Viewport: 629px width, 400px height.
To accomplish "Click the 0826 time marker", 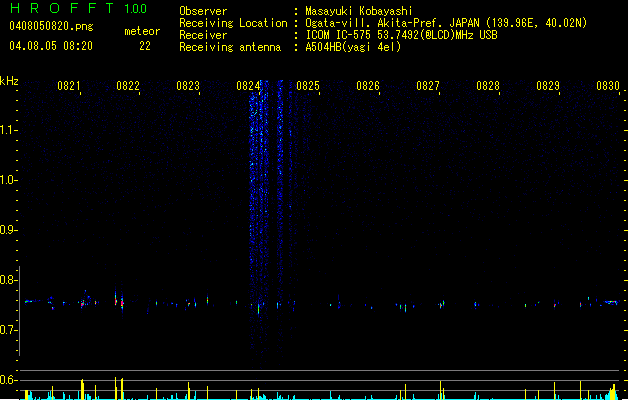I will (368, 86).
